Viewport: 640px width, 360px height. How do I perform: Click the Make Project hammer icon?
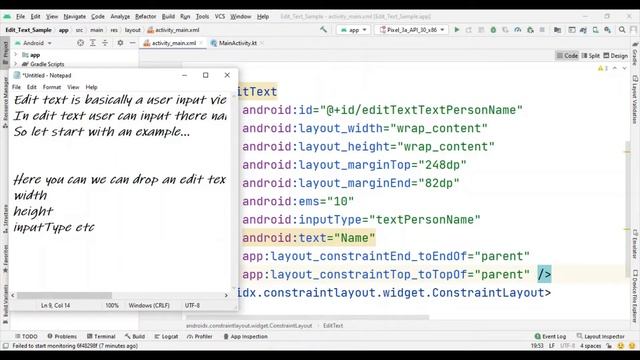(324, 30)
